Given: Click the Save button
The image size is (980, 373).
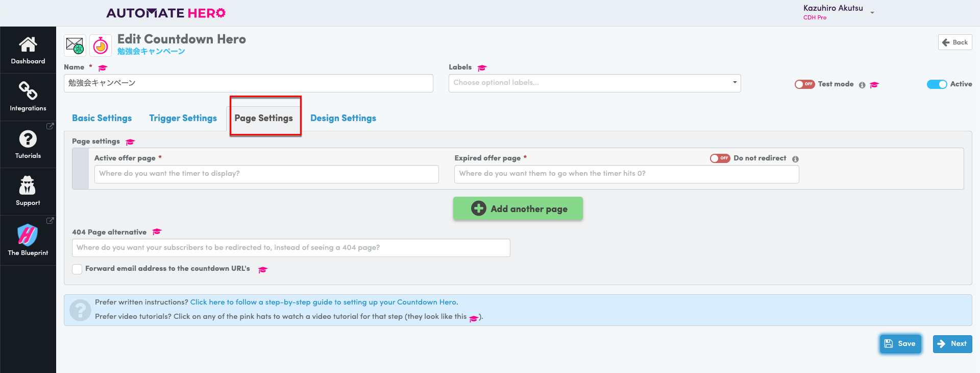Looking at the screenshot, I should 900,344.
